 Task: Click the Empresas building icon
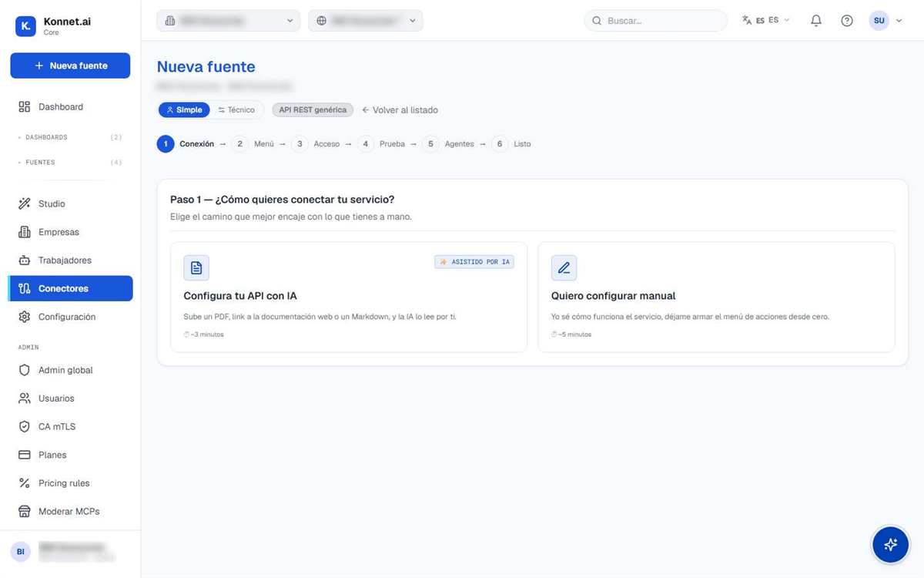point(25,232)
